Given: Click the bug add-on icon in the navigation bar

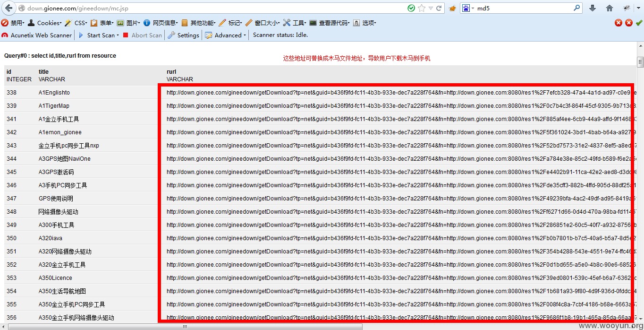Looking at the screenshot, I should [x=627, y=8].
